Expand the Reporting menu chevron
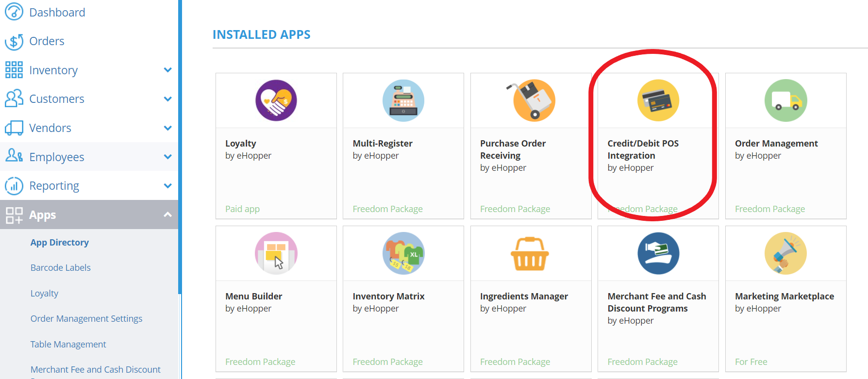 coord(168,186)
